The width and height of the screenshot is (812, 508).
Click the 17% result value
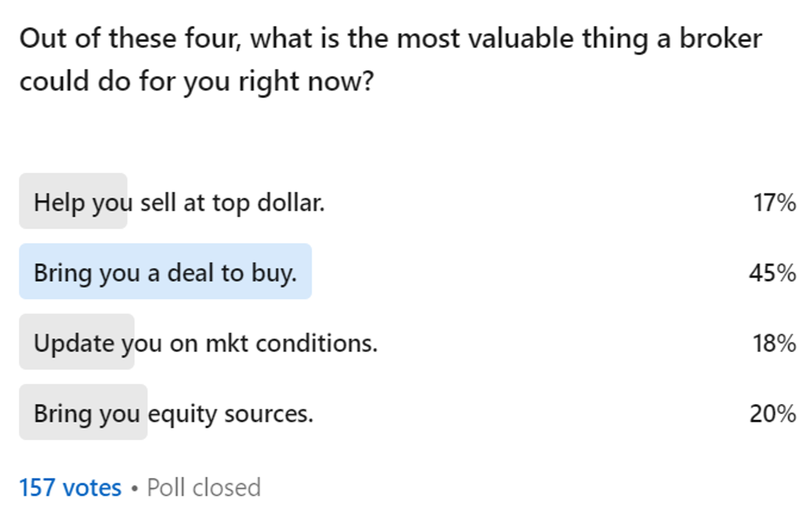coord(774,203)
